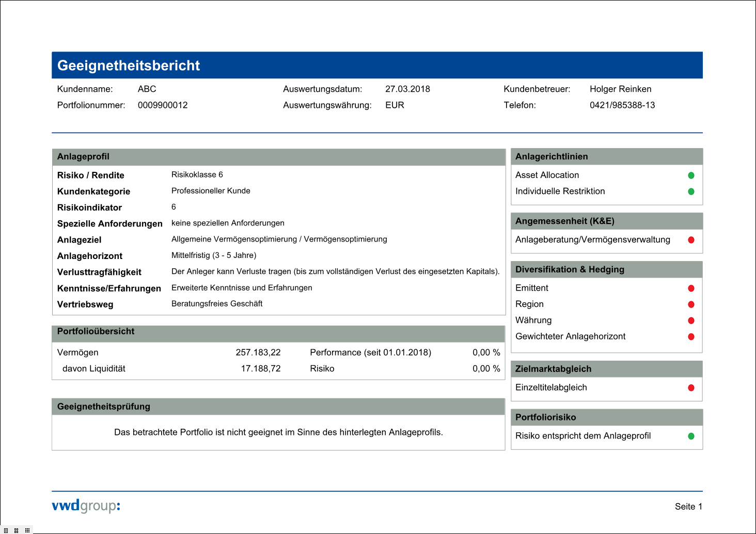This screenshot has height=534, width=756.
Task: Select the Anlageprofil section header
Action: 278,157
